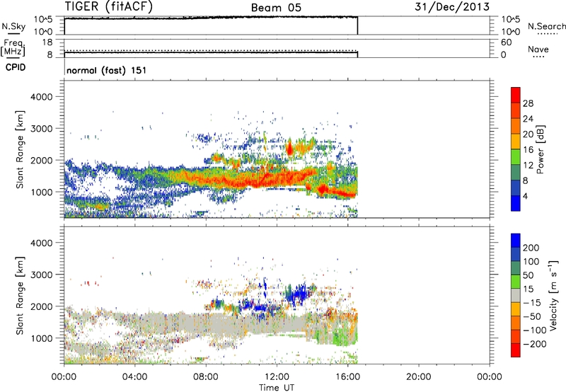Click the date '31/Dec/2013'
Screen dimensions: 566x392
point(452,7)
